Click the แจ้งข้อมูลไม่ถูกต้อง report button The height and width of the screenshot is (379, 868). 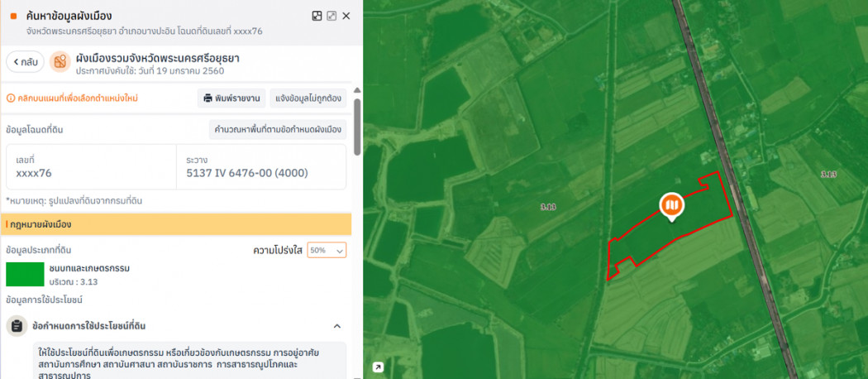(308, 98)
